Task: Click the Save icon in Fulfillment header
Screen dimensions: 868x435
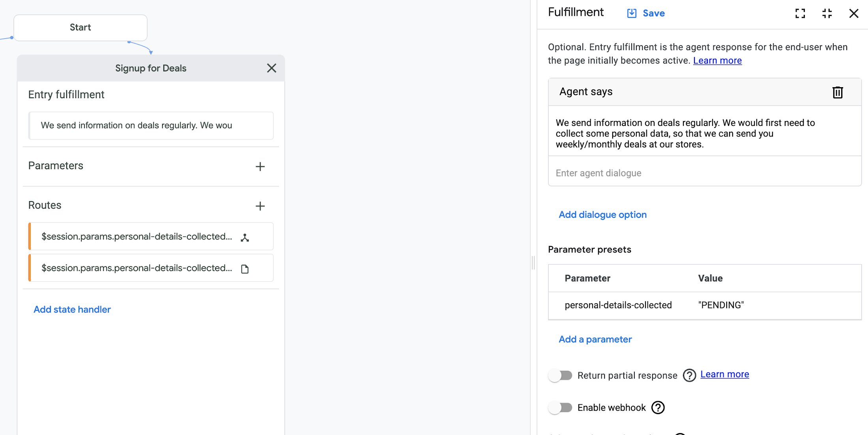Action: pyautogui.click(x=632, y=13)
